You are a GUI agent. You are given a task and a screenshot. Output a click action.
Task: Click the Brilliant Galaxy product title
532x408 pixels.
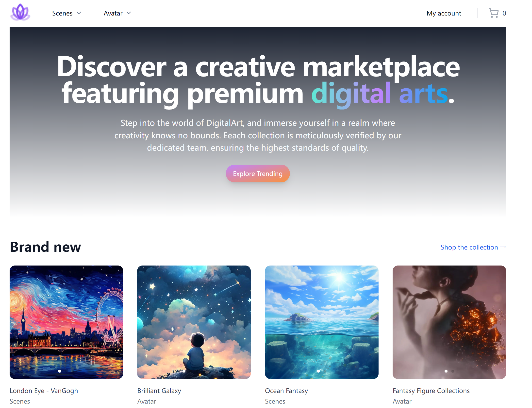[x=159, y=391]
